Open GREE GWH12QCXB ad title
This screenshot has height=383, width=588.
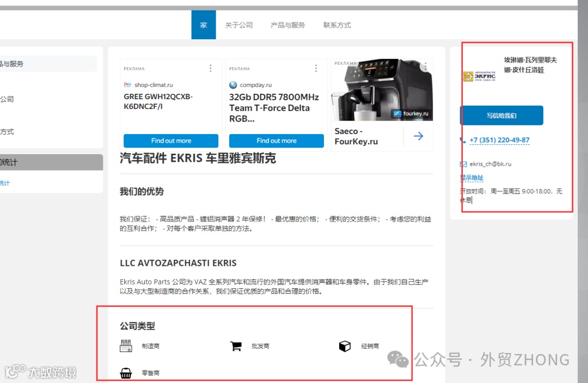point(158,101)
